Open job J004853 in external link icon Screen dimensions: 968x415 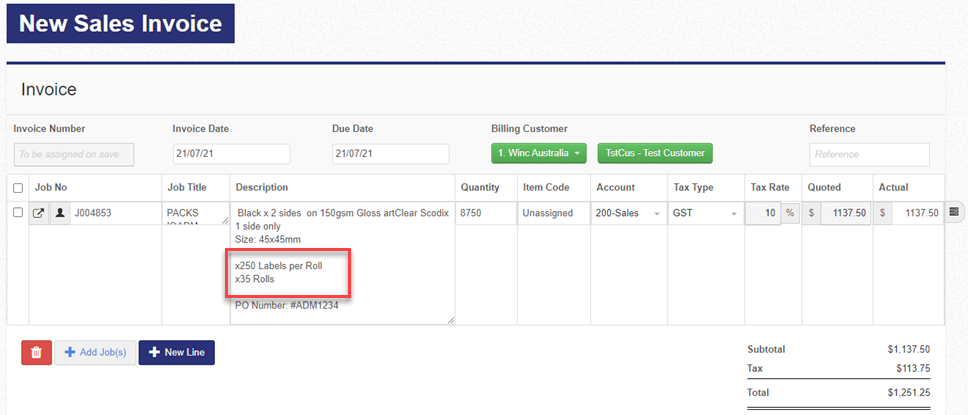click(x=39, y=213)
